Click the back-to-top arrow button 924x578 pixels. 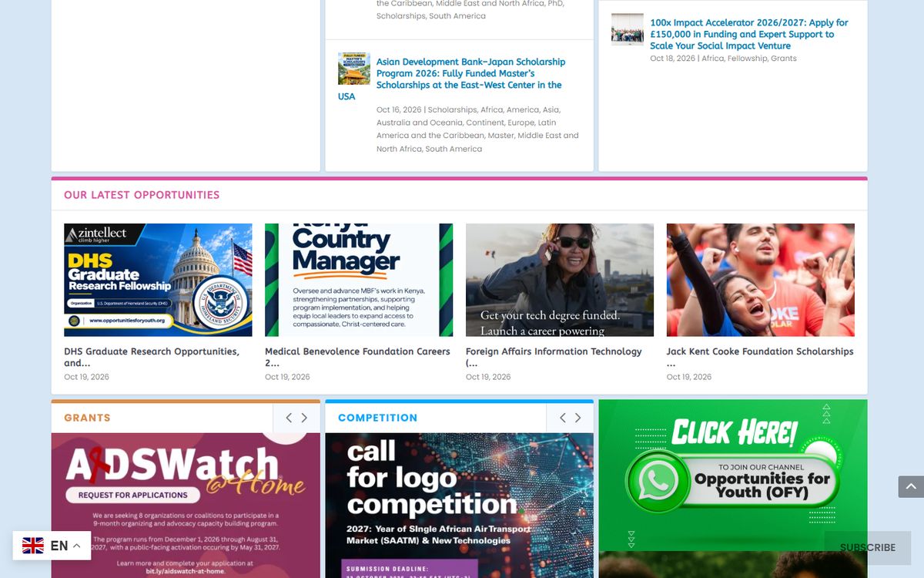click(910, 486)
